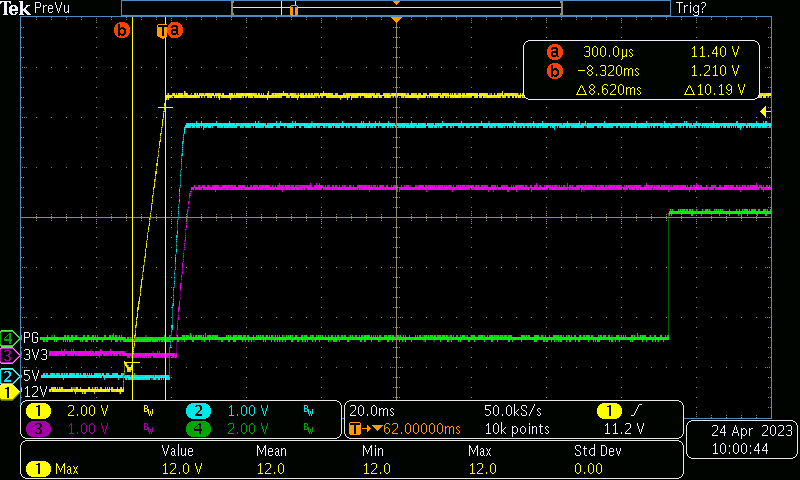The image size is (800, 480).
Task: Click the orange cursor b marker
Action: pyautogui.click(x=122, y=30)
